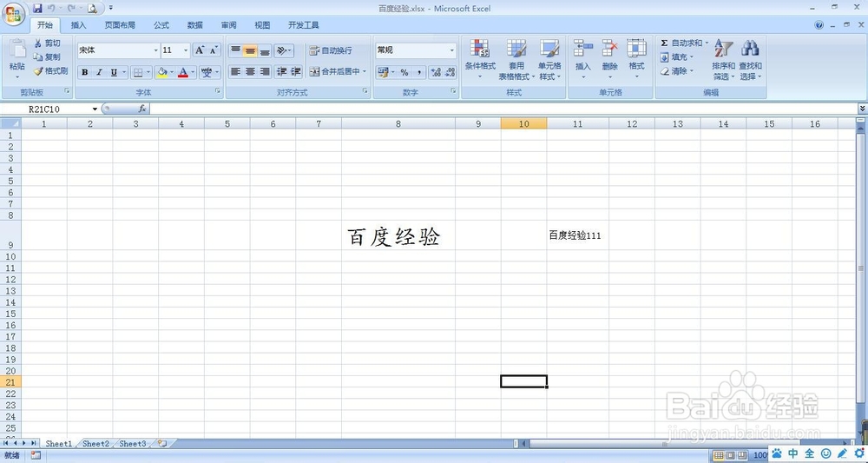Viewport: 868px width, 463px height.
Task: Increase font size with large A
Action: pyautogui.click(x=200, y=50)
